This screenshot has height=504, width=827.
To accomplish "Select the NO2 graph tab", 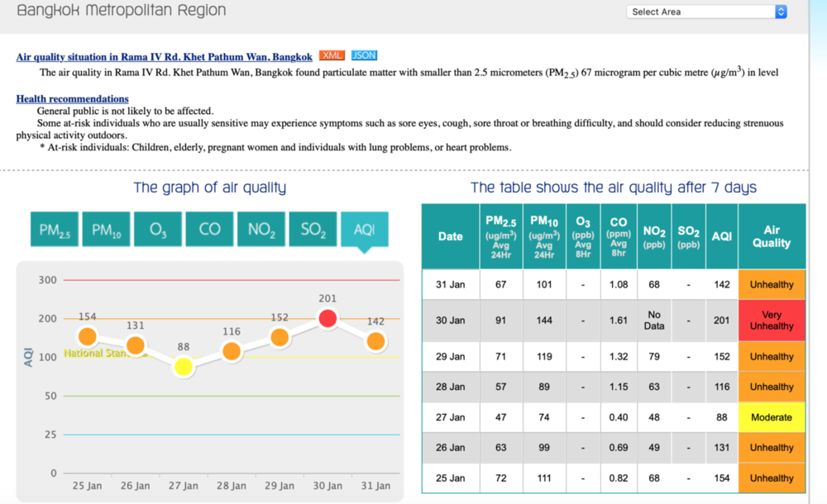I will point(261,230).
